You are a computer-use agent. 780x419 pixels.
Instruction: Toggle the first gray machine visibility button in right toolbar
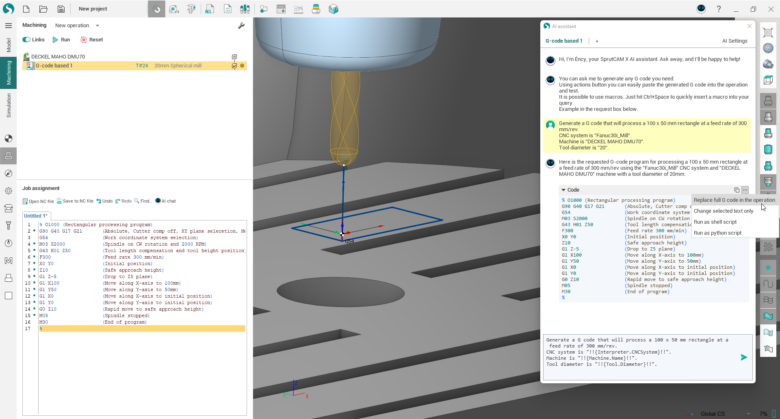[768, 101]
